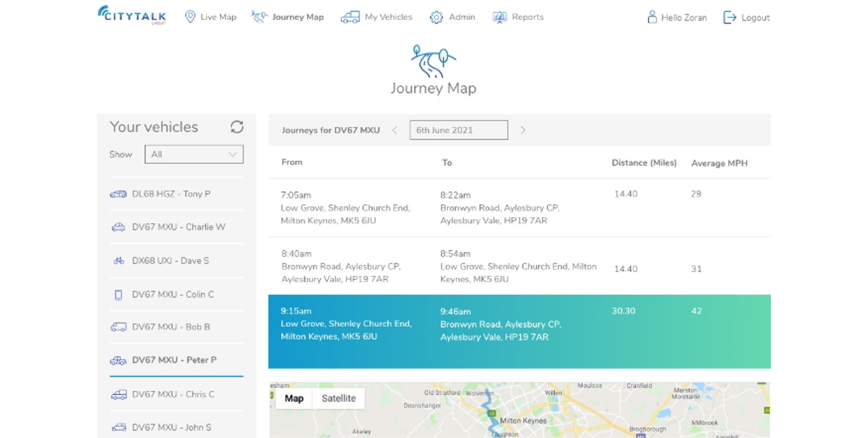Click the van icon for Chris C
The image size is (868, 438).
point(118,395)
